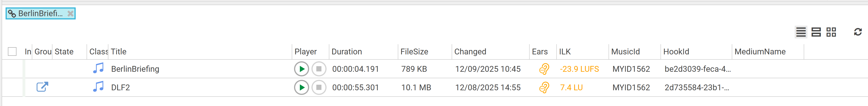Image resolution: width=868 pixels, height=106 pixels.
Task: Play the DLF2 audio item
Action: click(301, 87)
